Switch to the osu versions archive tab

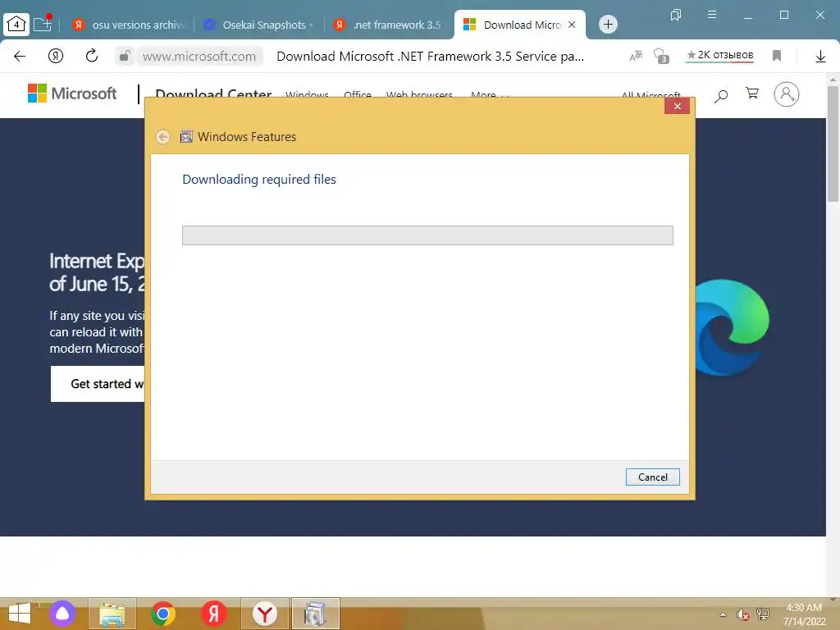click(129, 25)
